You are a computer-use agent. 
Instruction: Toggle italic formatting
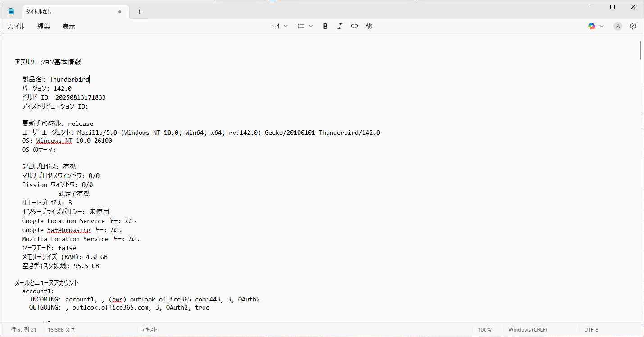click(x=340, y=26)
